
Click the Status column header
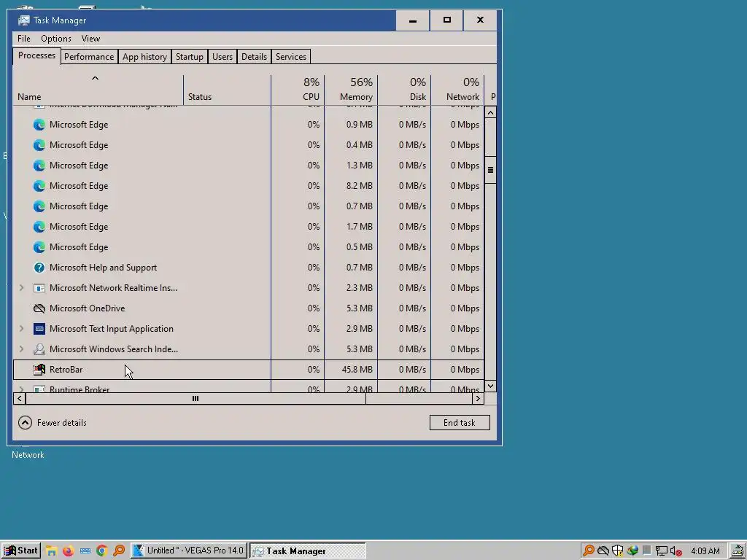(x=228, y=90)
